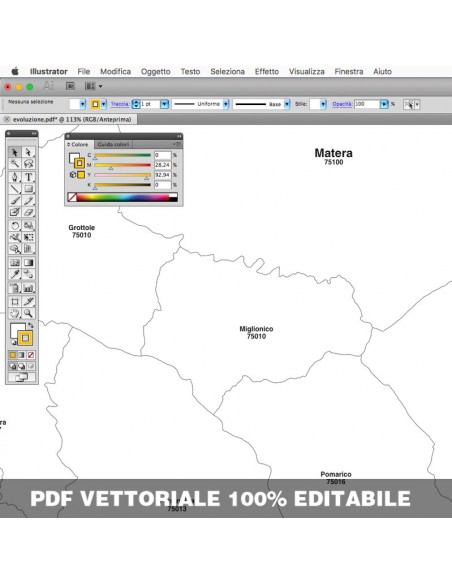
Task: Pick the Width/Warp tool
Action: coord(15,237)
